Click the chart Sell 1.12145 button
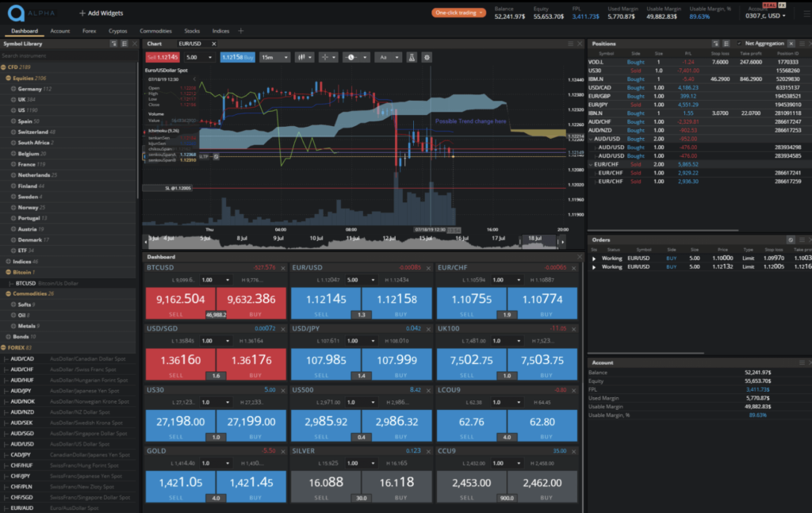Viewport: 812px width, 513px height. [163, 57]
